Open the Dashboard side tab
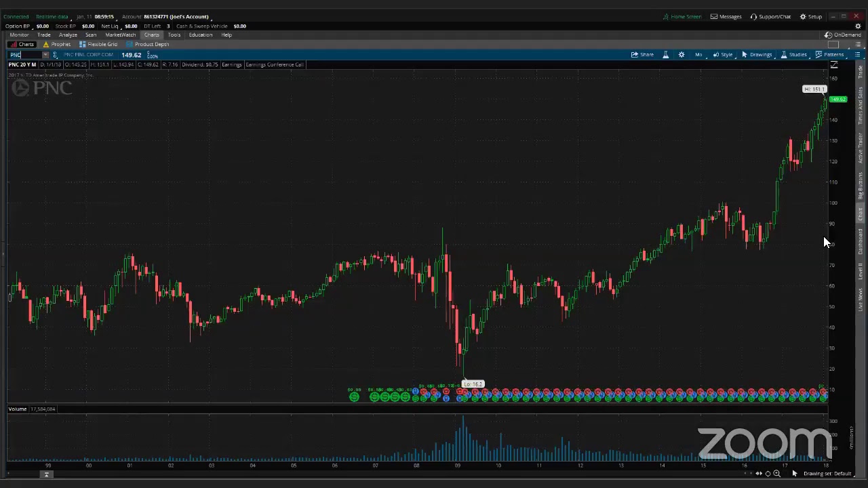This screenshot has height=488, width=868. 861,241
